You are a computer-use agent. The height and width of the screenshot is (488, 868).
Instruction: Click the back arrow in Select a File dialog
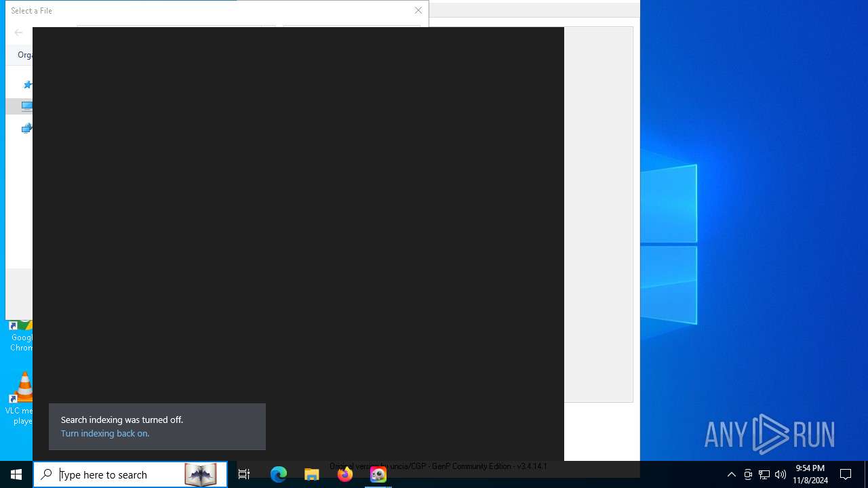(x=19, y=33)
